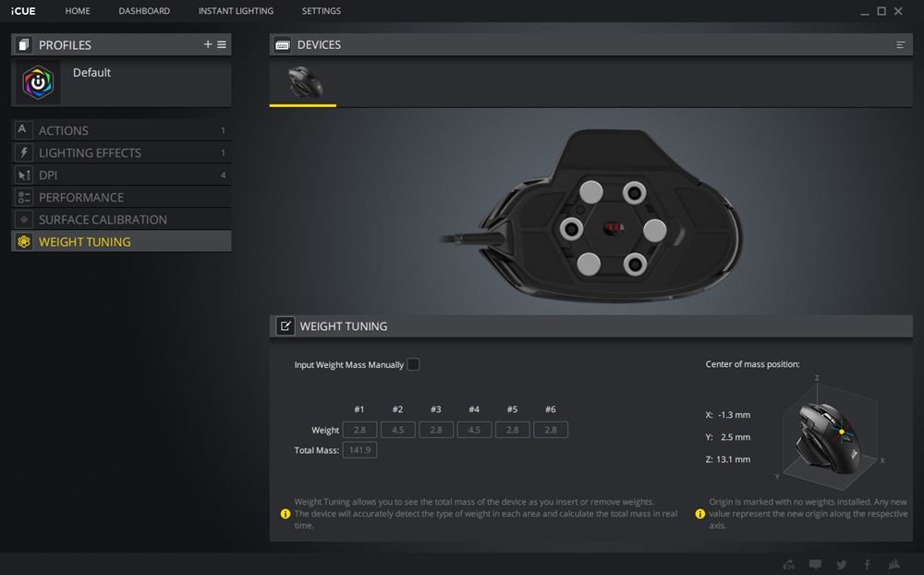
Task: Close the iCUE window
Action: tap(898, 11)
